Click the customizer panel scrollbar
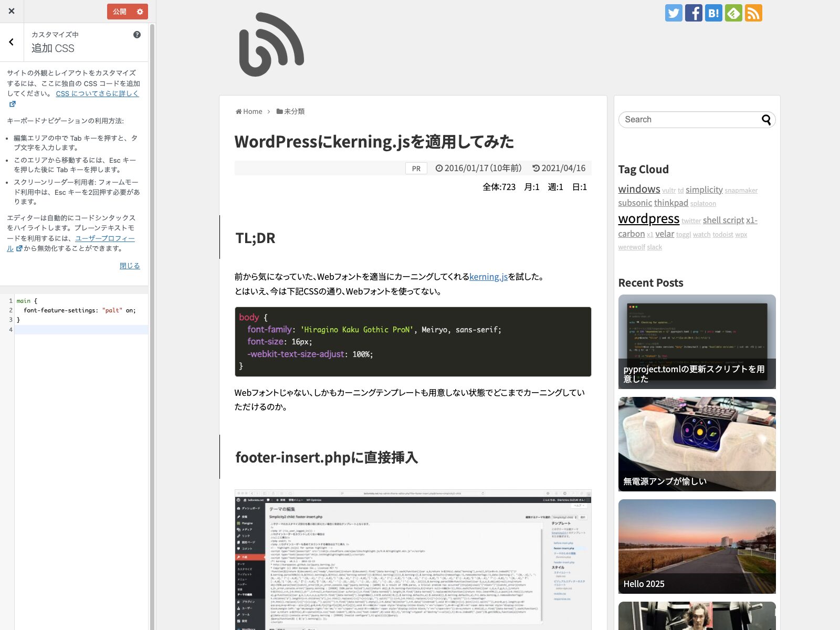The height and width of the screenshot is (630, 840). 152,325
